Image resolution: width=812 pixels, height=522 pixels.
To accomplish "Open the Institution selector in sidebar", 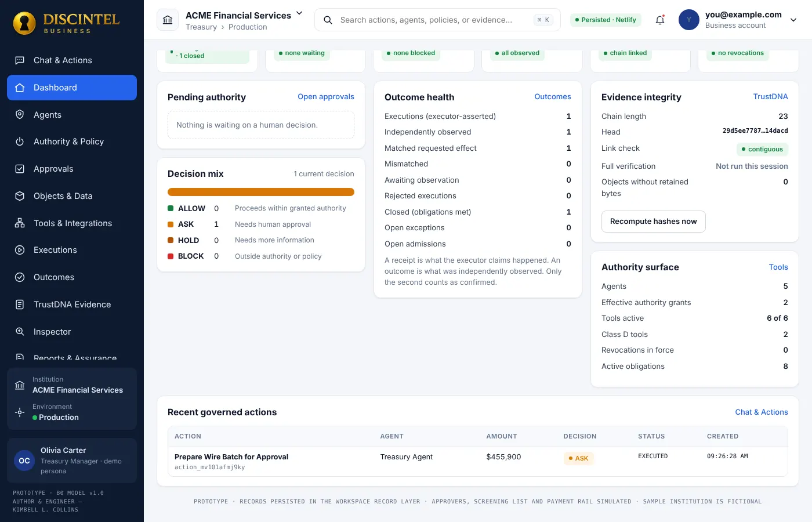I will (72, 385).
